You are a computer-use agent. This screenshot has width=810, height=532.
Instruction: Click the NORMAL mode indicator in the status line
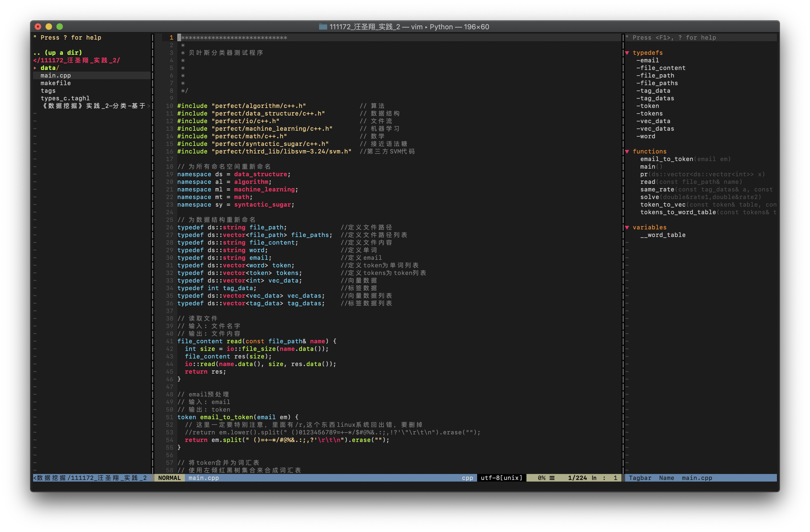(169, 478)
